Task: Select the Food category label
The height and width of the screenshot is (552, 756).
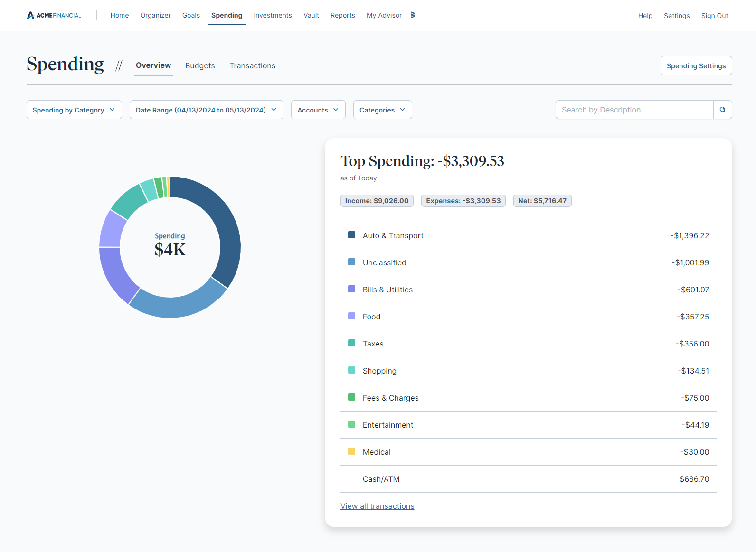Action: pos(371,317)
